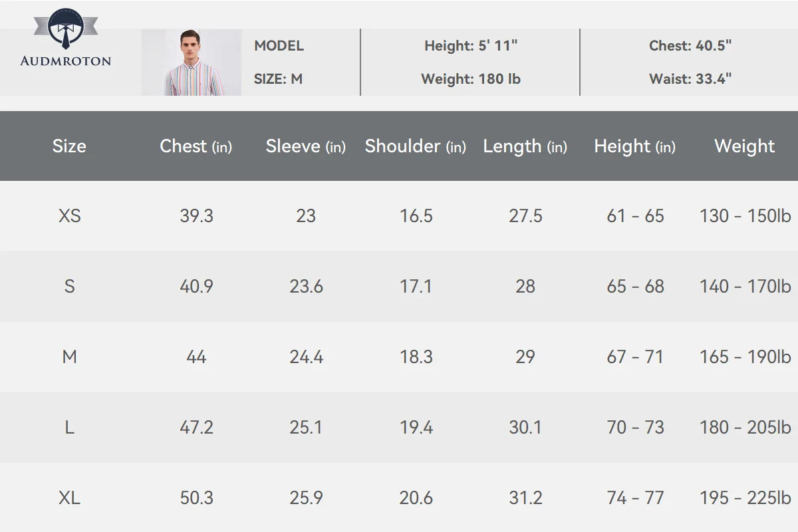This screenshot has width=798, height=532.
Task: Select the M size row label
Action: coord(69,357)
